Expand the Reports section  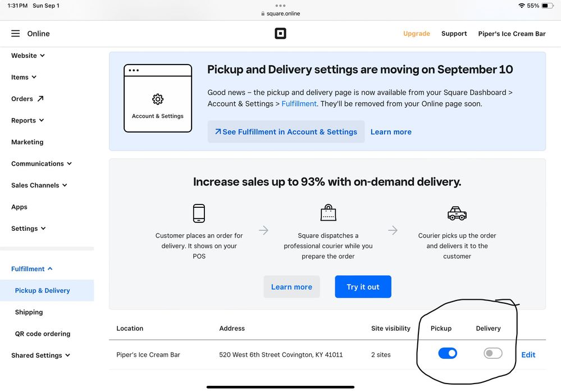point(27,120)
